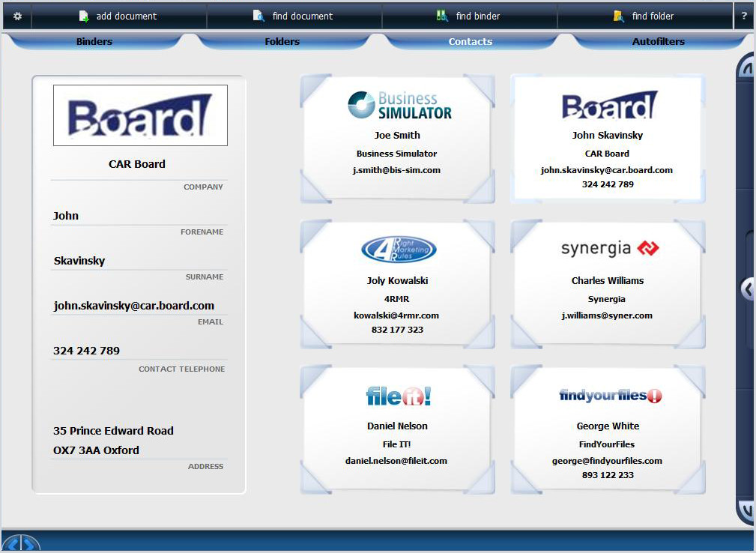Viewport: 756px width, 553px height.
Task: Click the forward arrow in bottom bar
Action: coord(29,545)
